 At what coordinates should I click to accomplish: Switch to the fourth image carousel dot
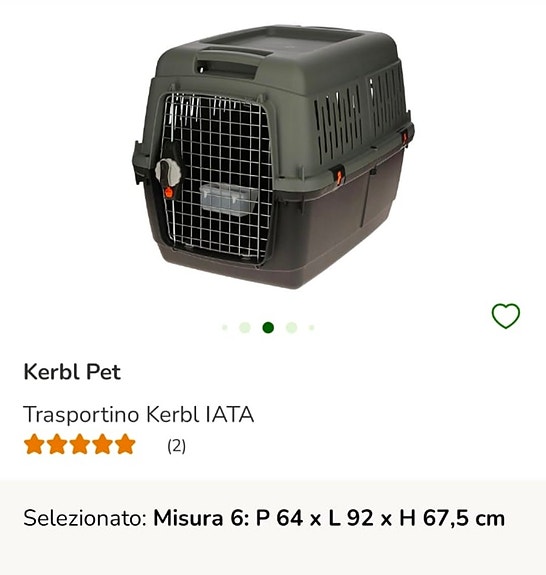tap(292, 327)
